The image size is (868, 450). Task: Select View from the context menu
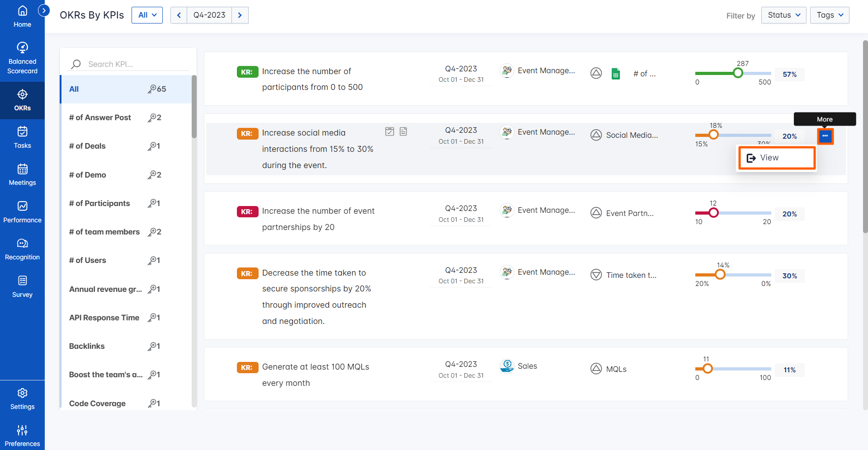[x=776, y=158]
